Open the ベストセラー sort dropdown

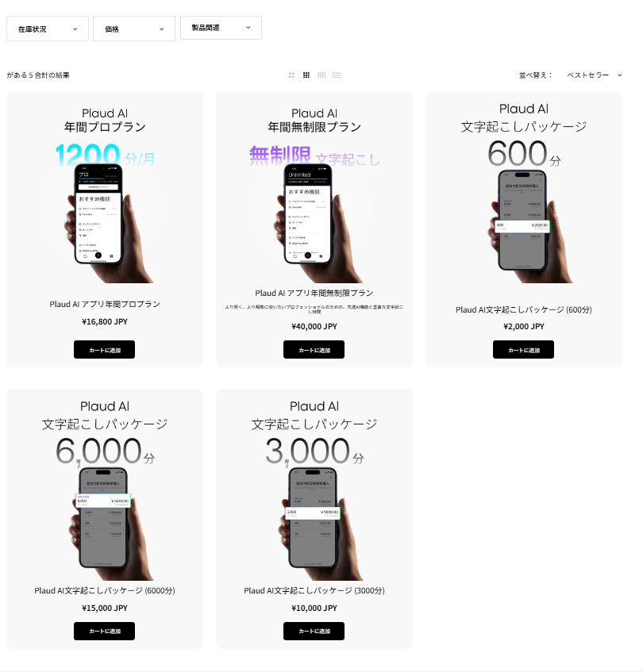pyautogui.click(x=594, y=75)
